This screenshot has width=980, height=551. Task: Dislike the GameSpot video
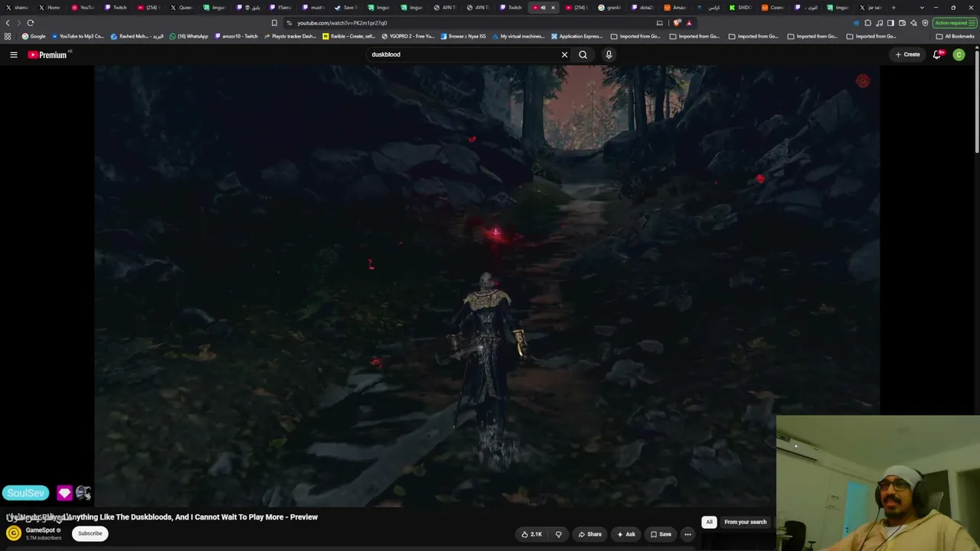(x=558, y=534)
